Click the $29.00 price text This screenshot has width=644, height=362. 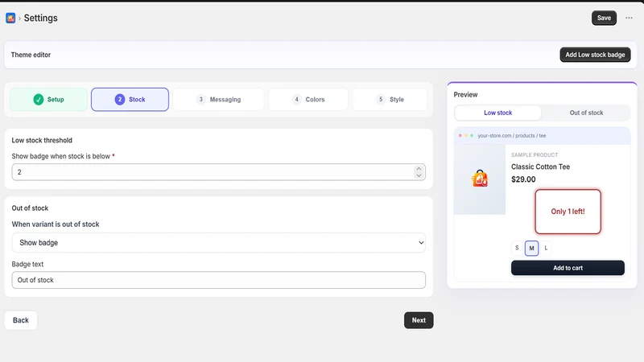pos(523,179)
